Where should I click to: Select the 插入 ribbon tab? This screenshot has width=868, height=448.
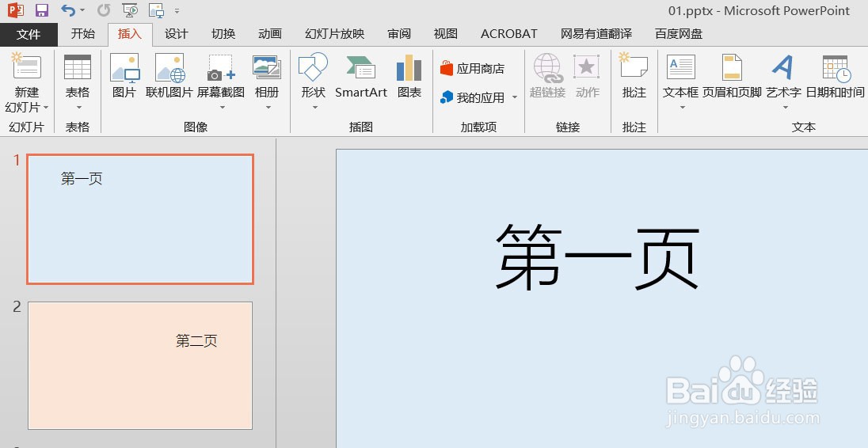tap(130, 34)
